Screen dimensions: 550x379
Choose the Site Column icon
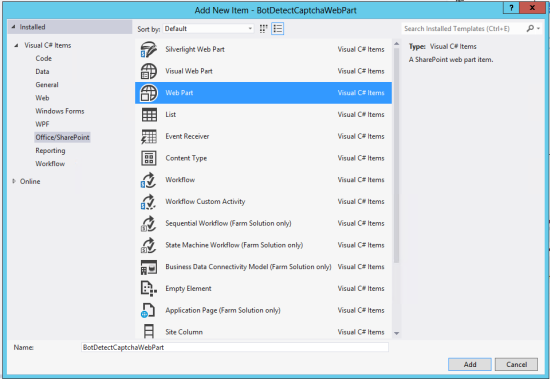[x=149, y=331]
